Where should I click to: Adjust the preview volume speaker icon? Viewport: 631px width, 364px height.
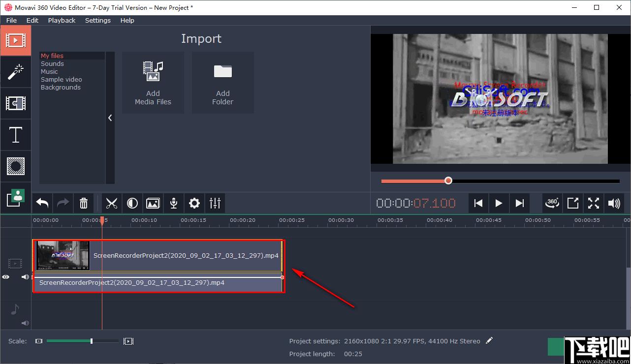point(614,203)
